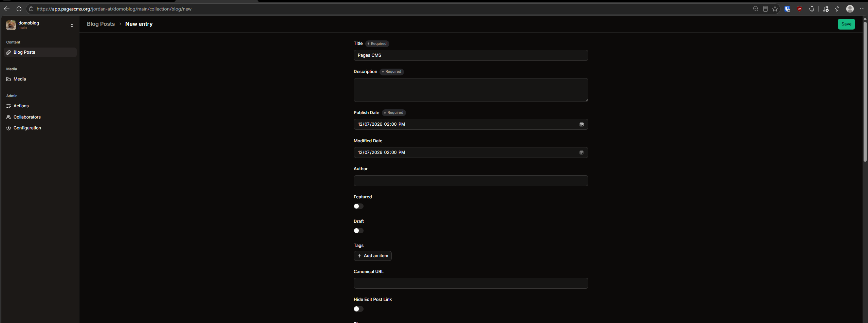
Task: Click the Title input field
Action: 471,55
